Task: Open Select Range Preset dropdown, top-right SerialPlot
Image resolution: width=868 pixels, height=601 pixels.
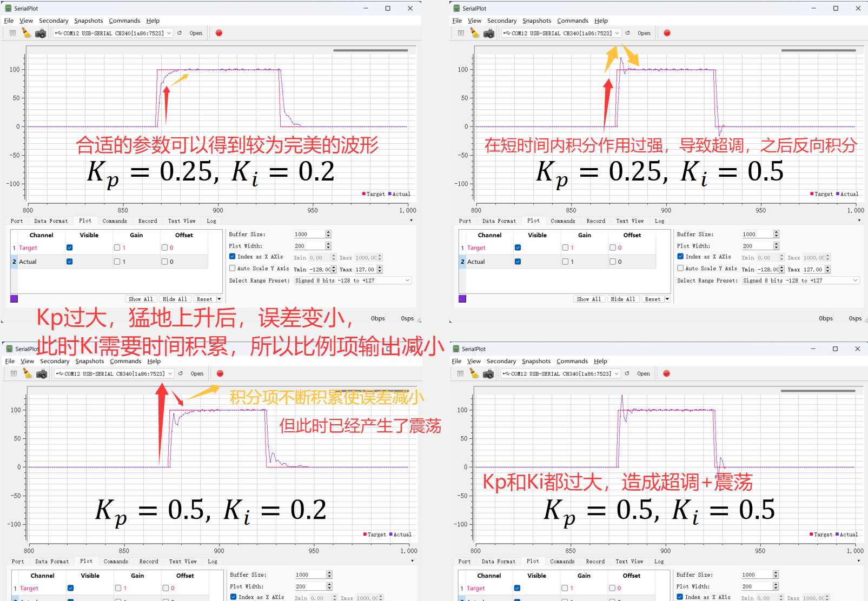Action: pos(801,281)
